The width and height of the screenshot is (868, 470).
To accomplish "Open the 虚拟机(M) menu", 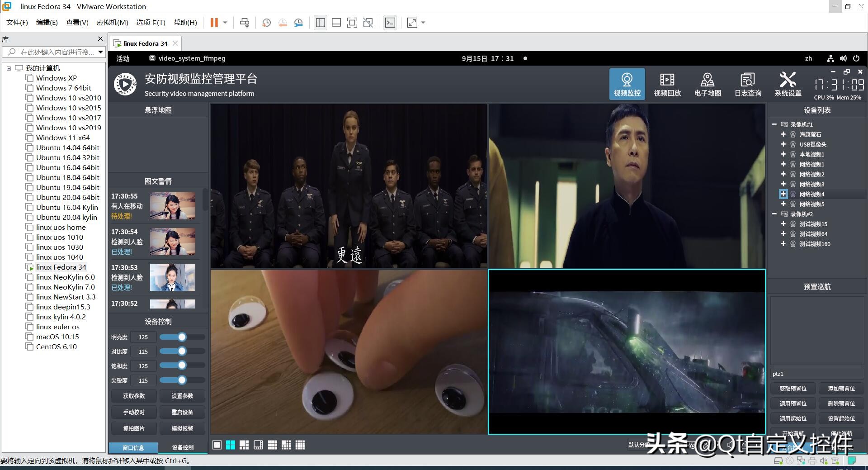I will pos(113,23).
